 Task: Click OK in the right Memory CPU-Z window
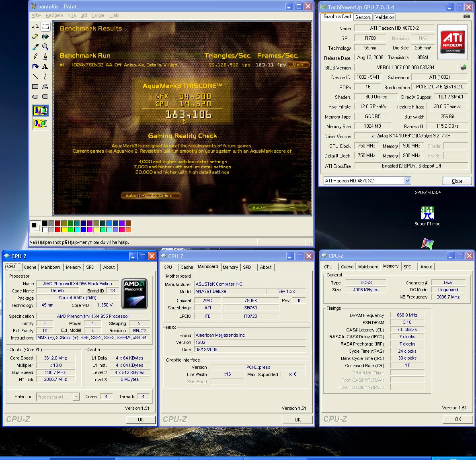(458, 419)
